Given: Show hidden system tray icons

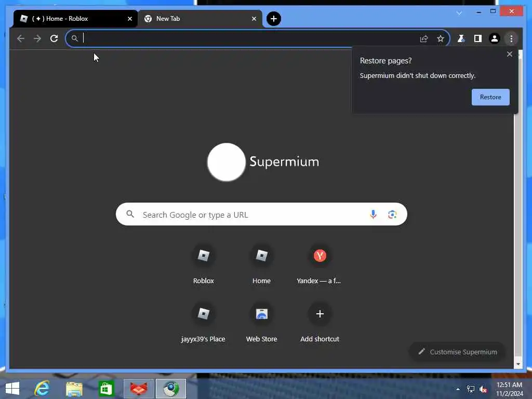Looking at the screenshot, I should coord(458,389).
